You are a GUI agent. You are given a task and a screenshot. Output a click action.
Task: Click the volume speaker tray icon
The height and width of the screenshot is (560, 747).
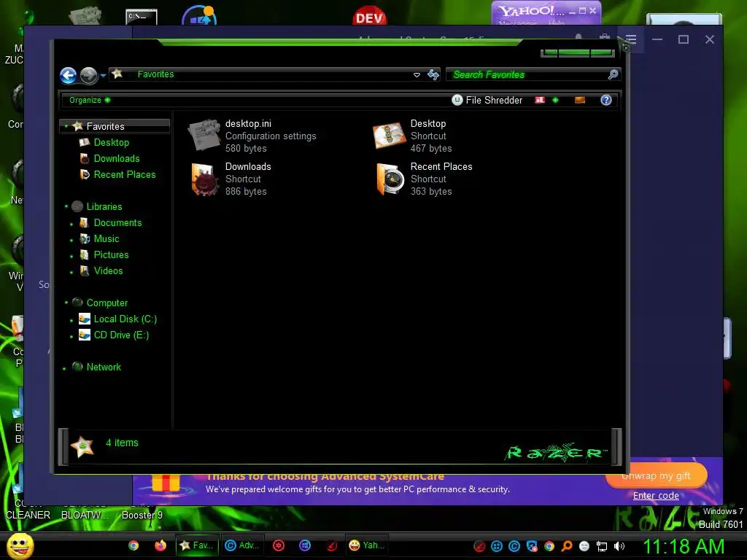619,546
